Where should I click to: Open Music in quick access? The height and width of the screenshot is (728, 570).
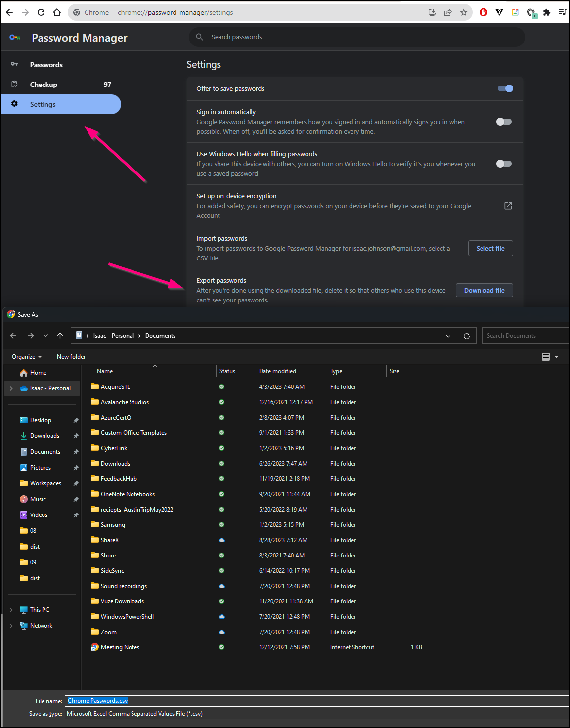coord(38,499)
